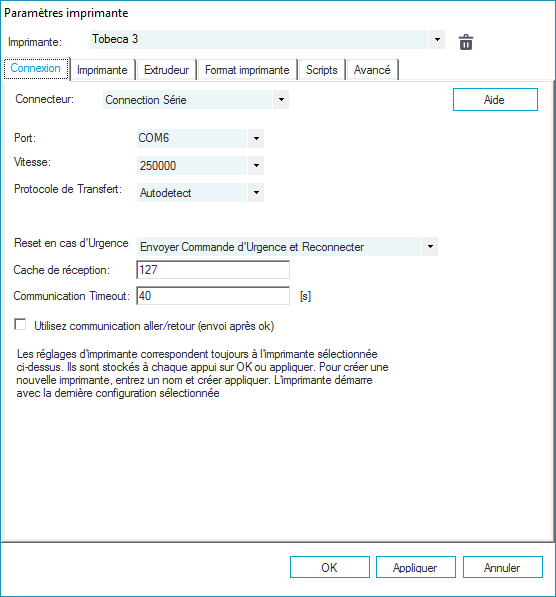The image size is (556, 597).
Task: Open the Imprimante name dropdown arrow
Action: 437,40
